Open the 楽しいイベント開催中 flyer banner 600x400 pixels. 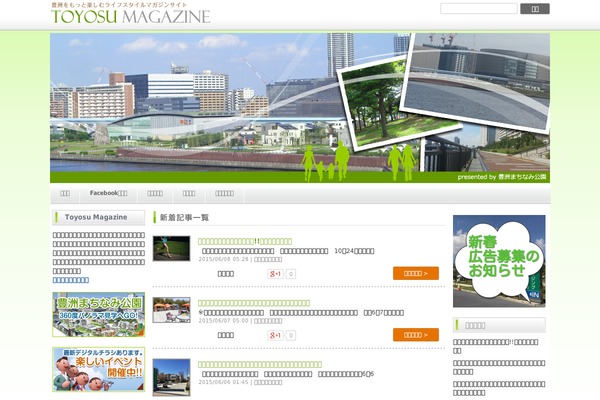pos(99,369)
